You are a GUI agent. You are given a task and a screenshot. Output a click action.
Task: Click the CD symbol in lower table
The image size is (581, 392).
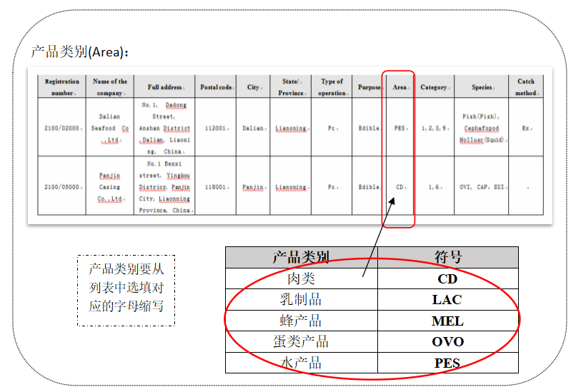[448, 278]
